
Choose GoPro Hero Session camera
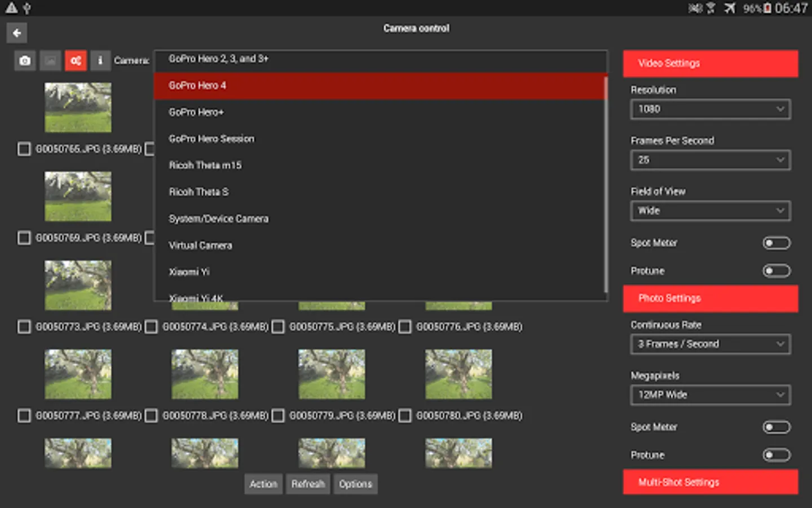tap(381, 139)
